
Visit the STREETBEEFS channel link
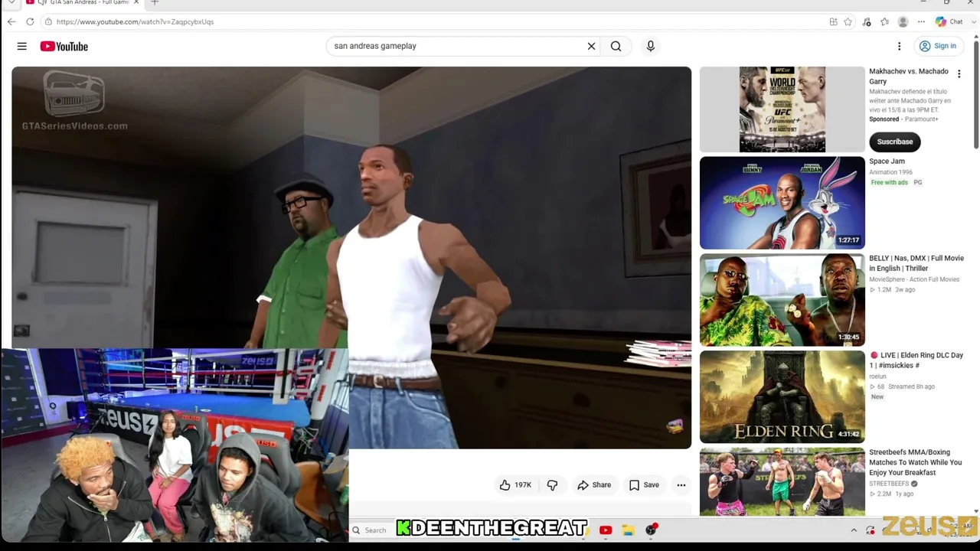point(889,484)
